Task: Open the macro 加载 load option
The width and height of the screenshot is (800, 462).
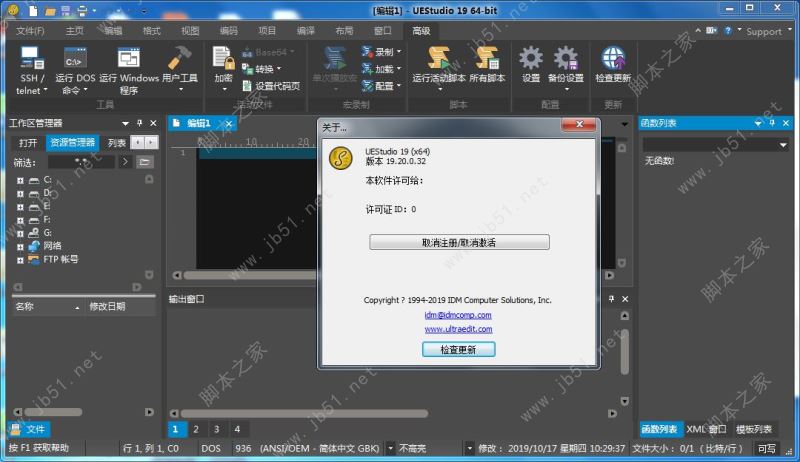Action: tap(381, 68)
